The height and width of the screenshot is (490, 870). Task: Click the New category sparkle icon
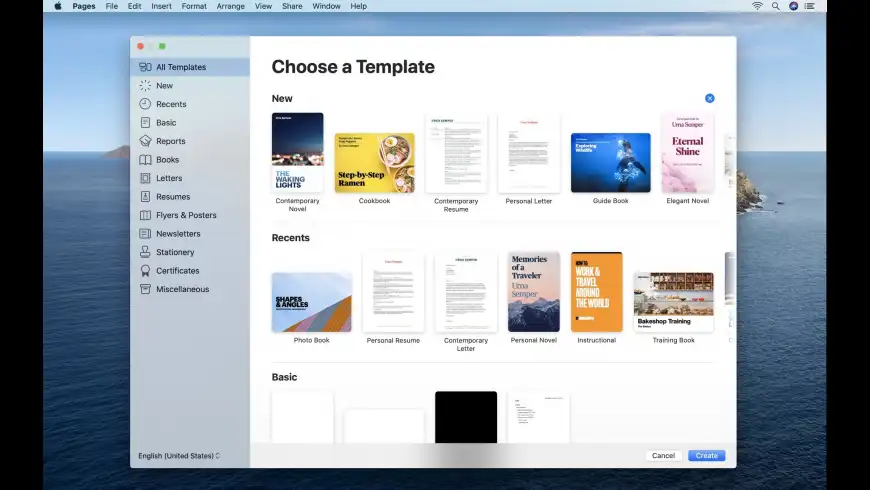click(x=145, y=85)
